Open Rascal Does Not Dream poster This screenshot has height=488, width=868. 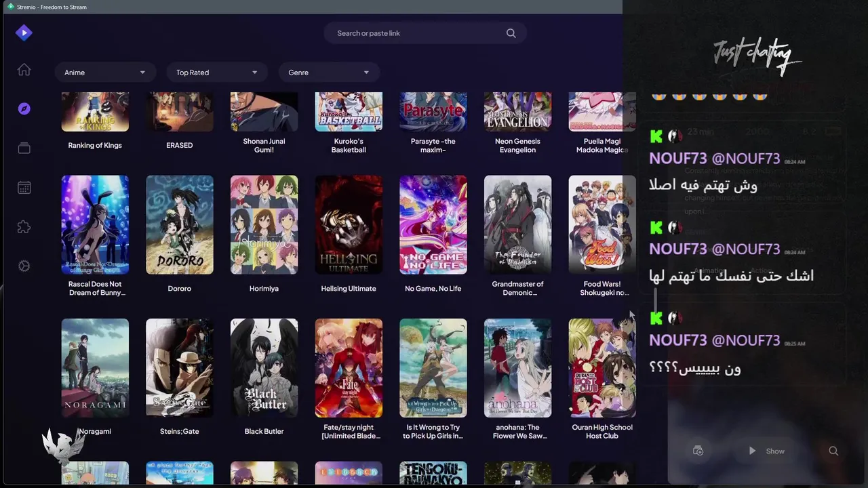click(95, 225)
